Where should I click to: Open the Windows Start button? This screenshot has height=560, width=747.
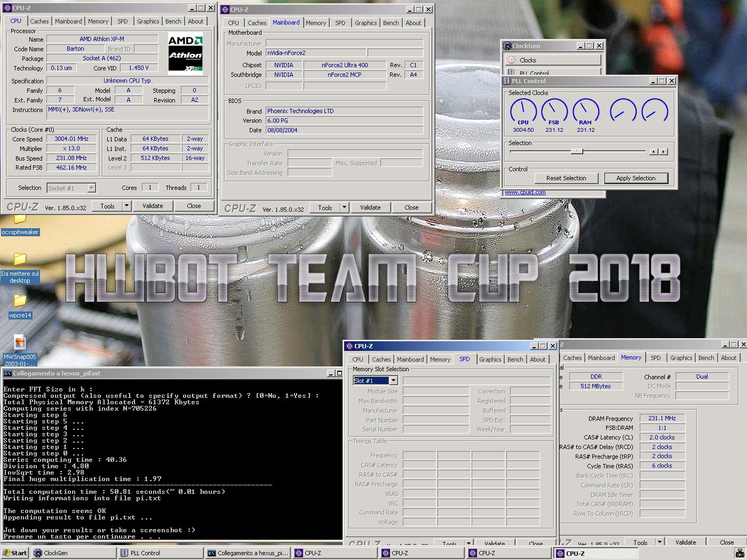[x=15, y=553]
